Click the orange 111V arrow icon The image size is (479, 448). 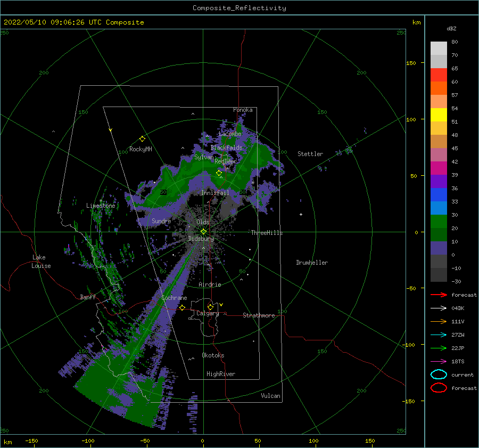(439, 321)
